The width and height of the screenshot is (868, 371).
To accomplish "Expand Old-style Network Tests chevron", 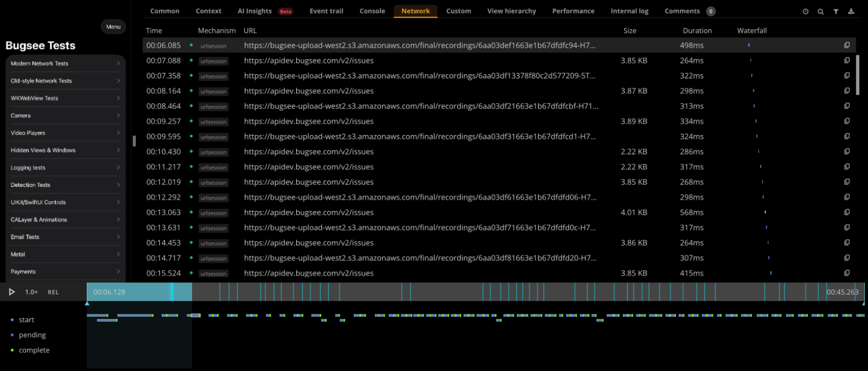I will pyautogui.click(x=118, y=81).
